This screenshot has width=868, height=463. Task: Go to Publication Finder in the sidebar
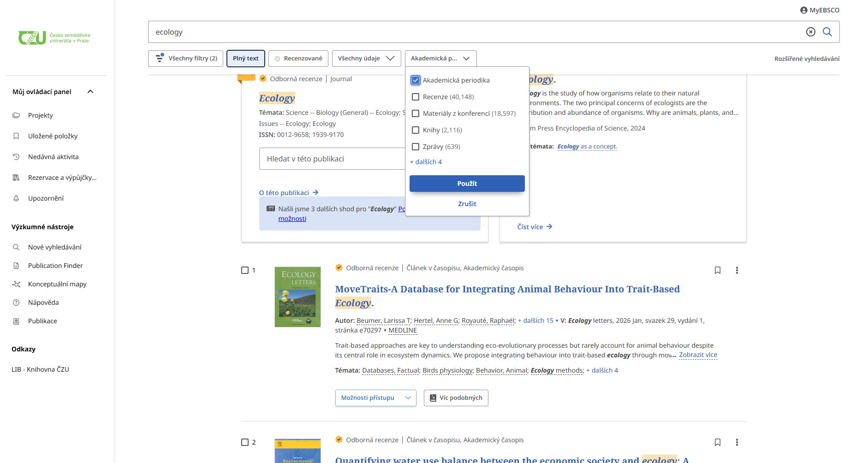click(x=55, y=266)
